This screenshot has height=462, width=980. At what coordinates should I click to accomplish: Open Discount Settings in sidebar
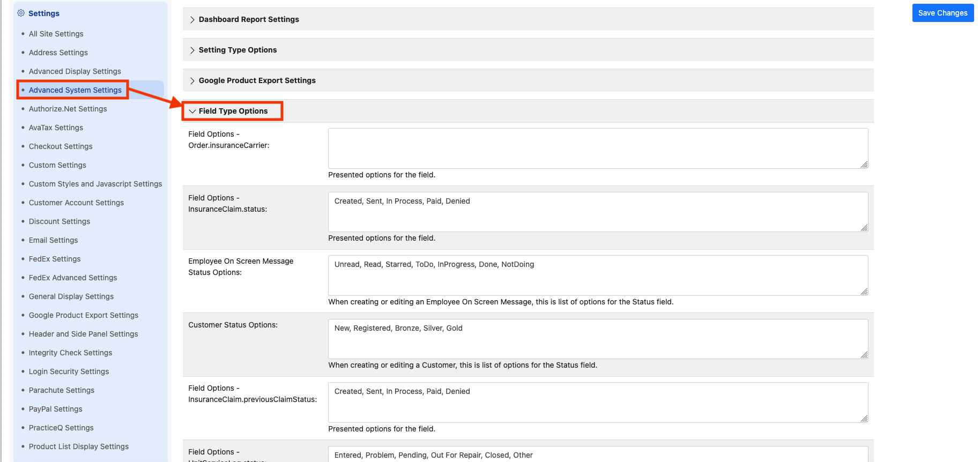click(60, 221)
